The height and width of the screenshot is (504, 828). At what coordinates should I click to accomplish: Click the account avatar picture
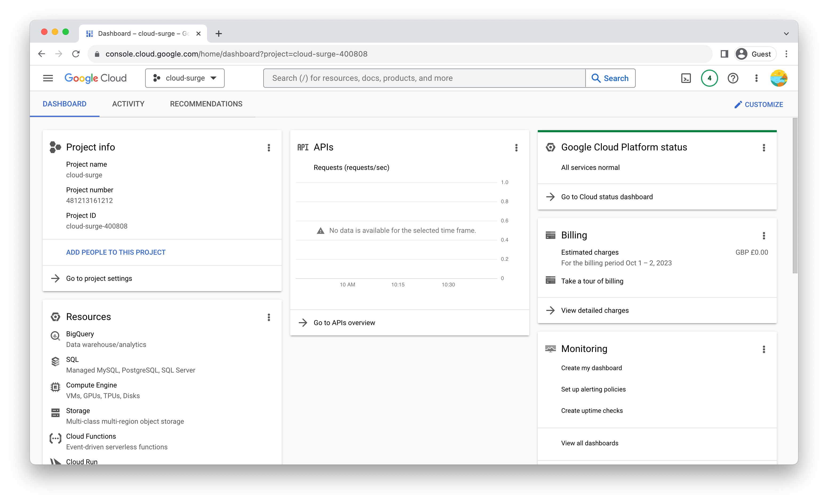point(779,78)
